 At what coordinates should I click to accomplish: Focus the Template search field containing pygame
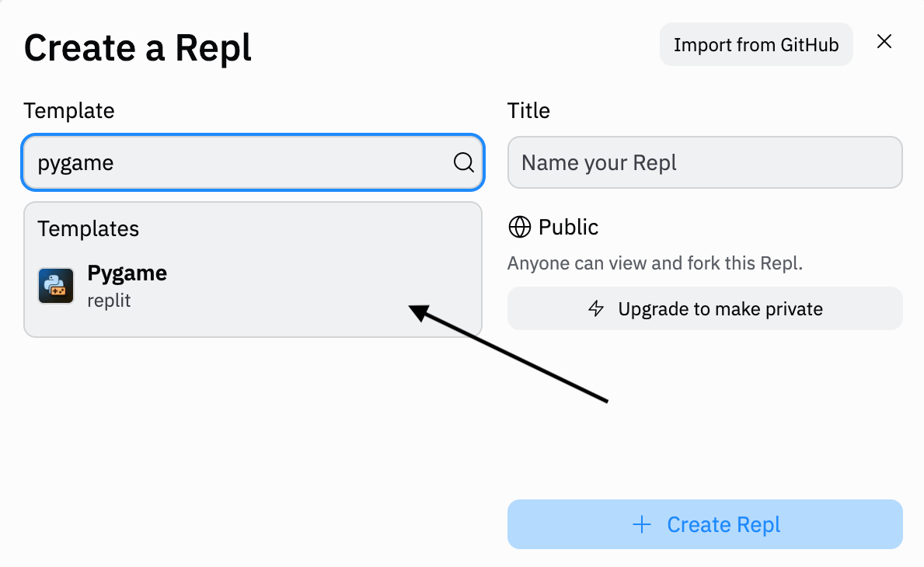[x=253, y=162]
